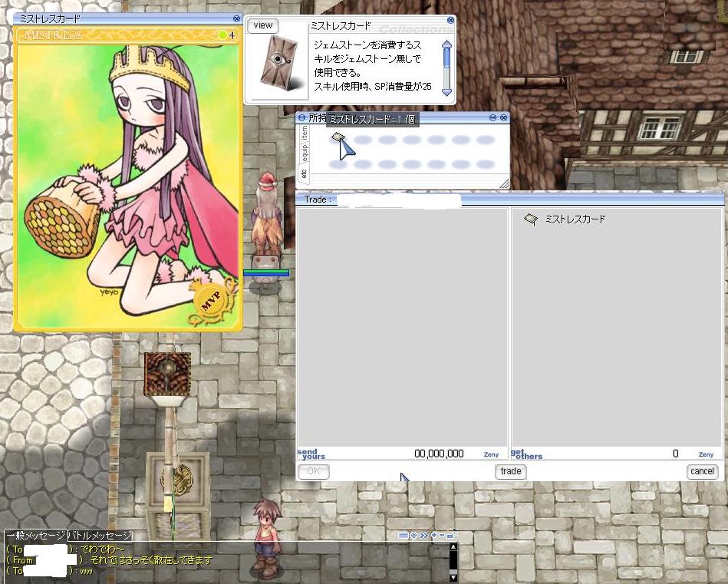The height and width of the screenshot is (584, 728).
Task: Click the OK button in trade window
Action: coord(314,471)
